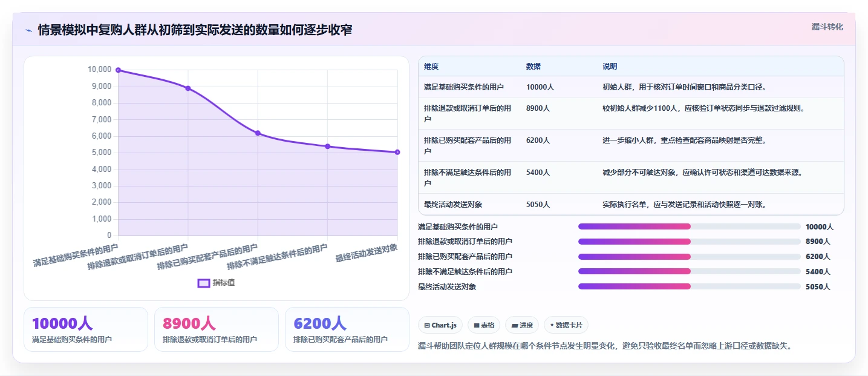Screen dimensions: 868x376
Task: Click table cell 满足基础购买条件的用户
Action: coord(464,87)
